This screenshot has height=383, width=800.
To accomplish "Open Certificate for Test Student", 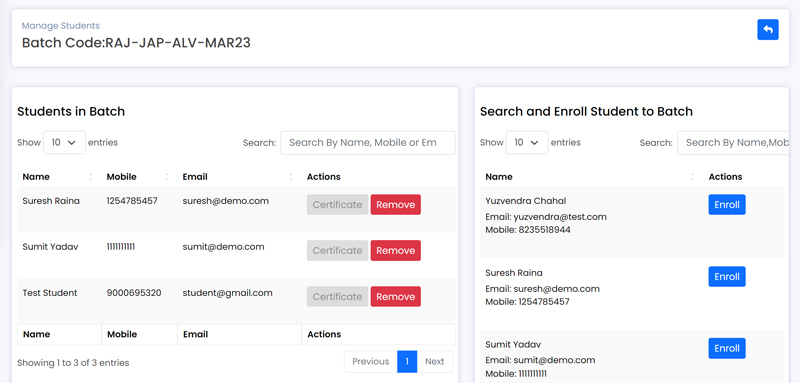I will click(337, 296).
